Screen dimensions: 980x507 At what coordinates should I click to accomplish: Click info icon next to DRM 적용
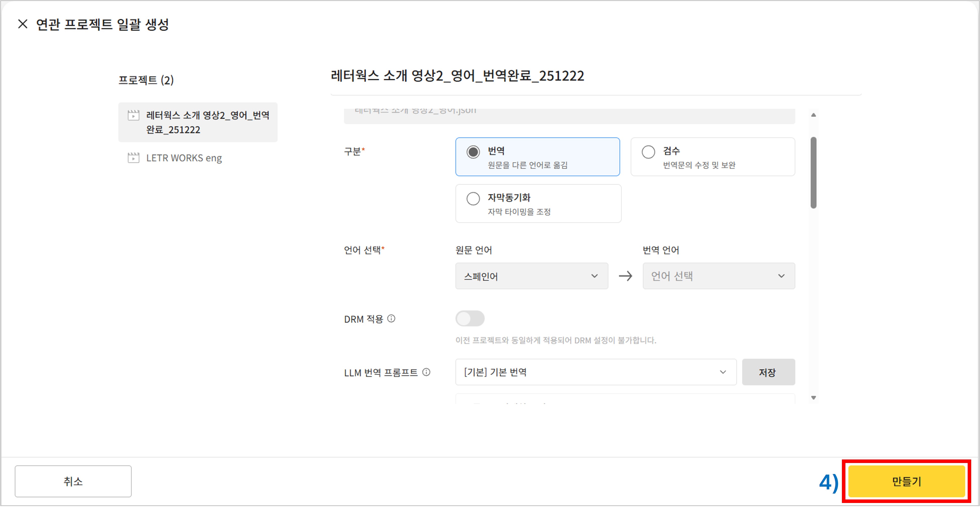[x=391, y=319]
